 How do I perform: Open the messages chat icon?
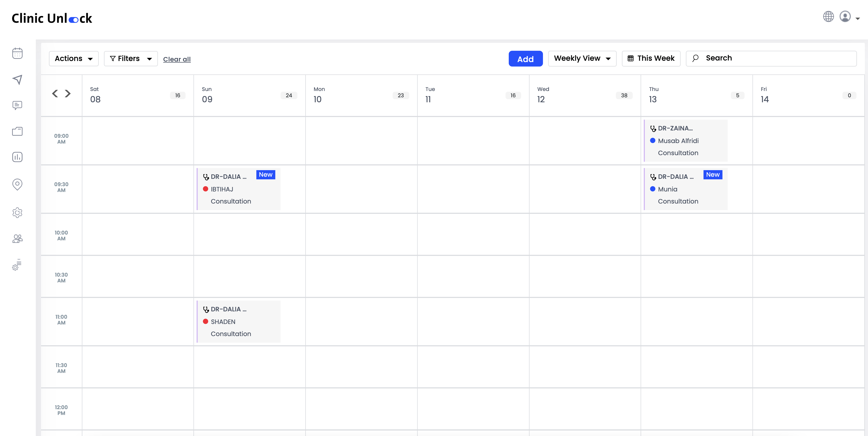17,105
